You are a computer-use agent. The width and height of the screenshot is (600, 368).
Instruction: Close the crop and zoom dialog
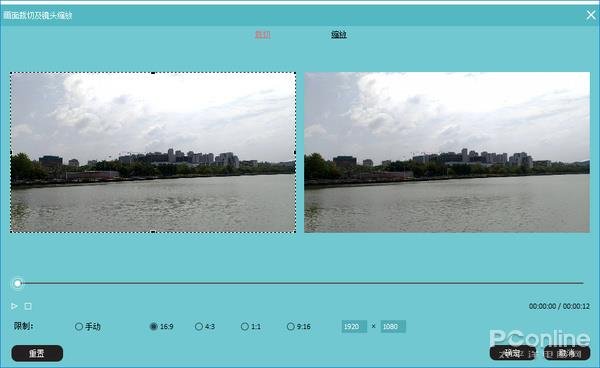[x=591, y=15]
